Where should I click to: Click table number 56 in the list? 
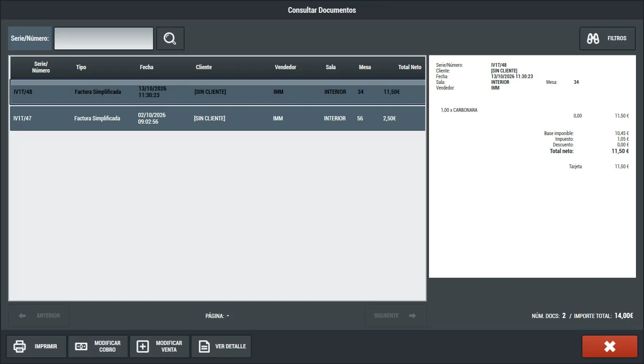(x=360, y=118)
